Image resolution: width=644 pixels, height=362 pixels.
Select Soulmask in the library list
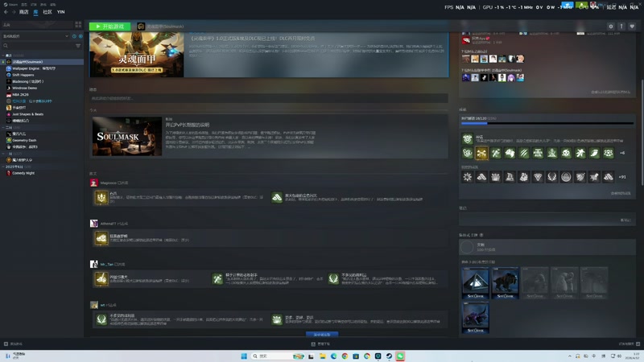[x=42, y=62]
